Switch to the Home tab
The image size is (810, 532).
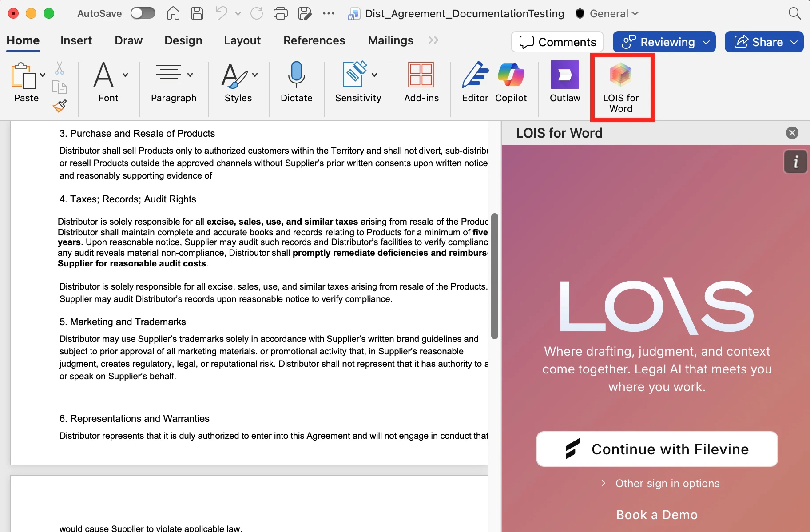(x=23, y=40)
